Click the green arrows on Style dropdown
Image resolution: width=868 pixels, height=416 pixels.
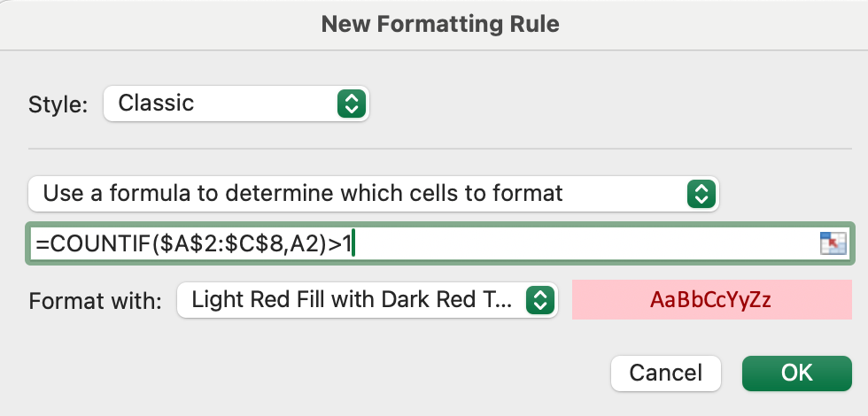coord(352,104)
